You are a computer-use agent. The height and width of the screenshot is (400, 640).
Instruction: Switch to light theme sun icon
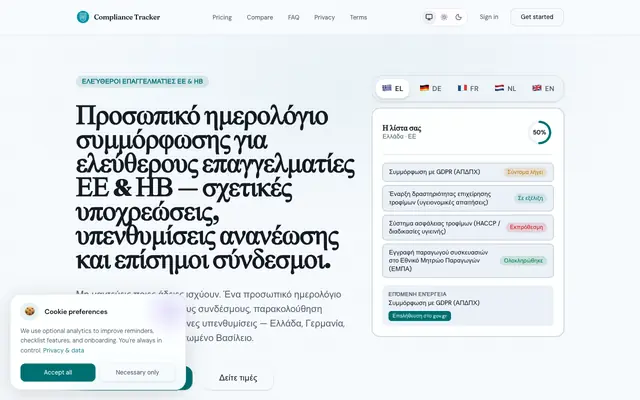444,17
